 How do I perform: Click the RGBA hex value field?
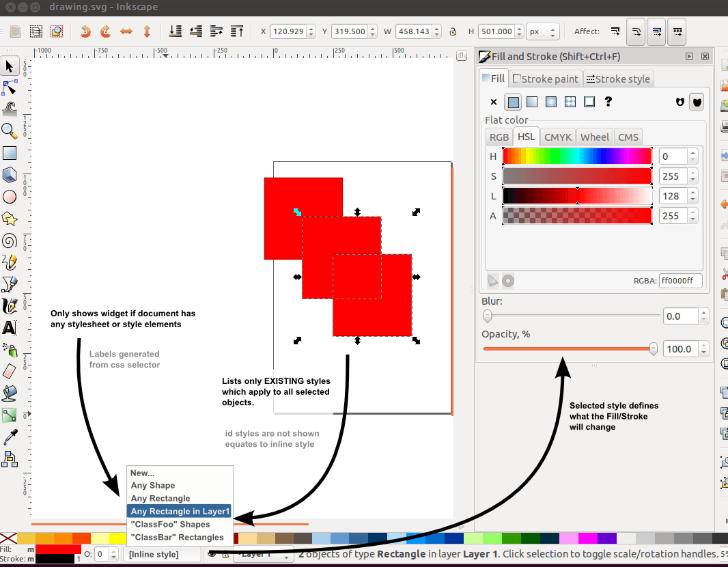pyautogui.click(x=680, y=280)
